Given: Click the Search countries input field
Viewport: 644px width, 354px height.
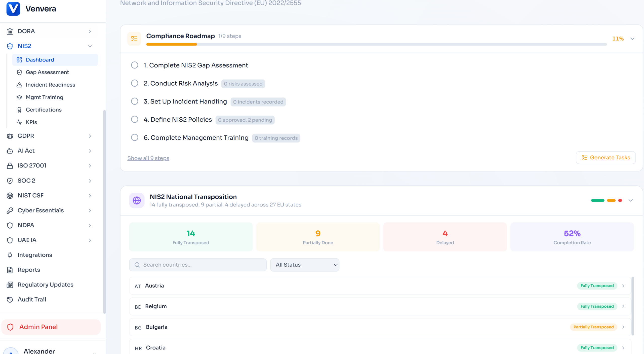Looking at the screenshot, I should [197, 265].
